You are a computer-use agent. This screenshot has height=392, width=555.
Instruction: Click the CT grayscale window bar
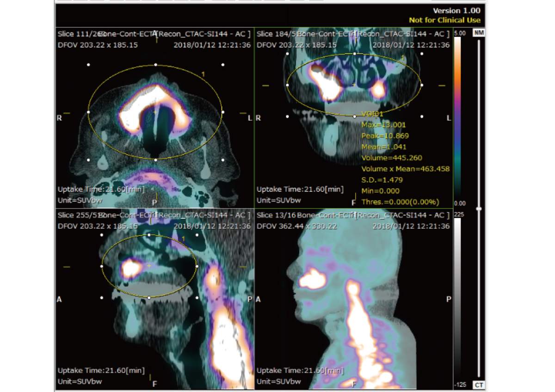(457, 299)
